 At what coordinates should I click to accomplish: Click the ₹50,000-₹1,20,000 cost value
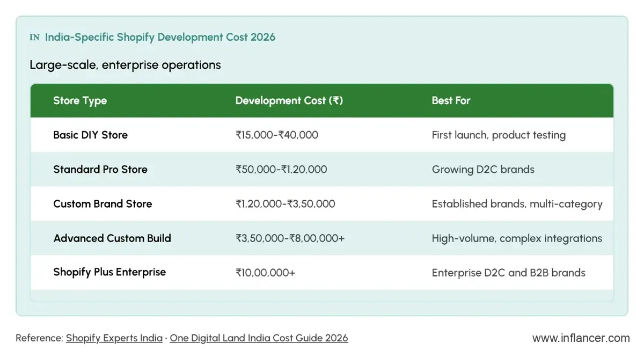pos(281,169)
